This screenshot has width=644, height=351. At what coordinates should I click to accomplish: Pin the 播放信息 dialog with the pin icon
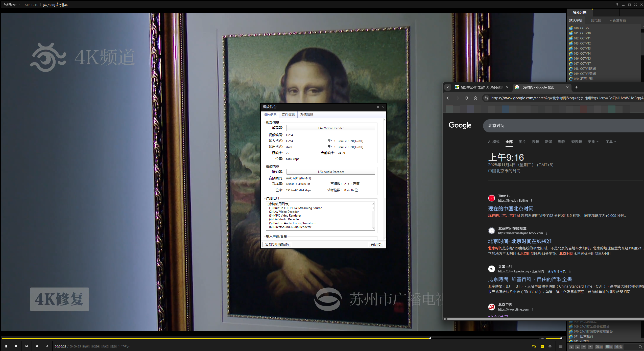377,107
